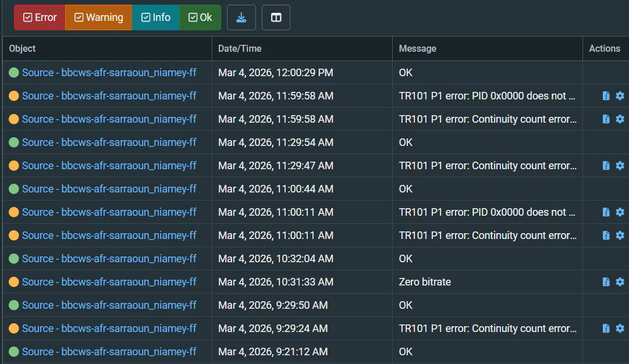Open settings gear for 11:59:58 AM Continuity count row
The height and width of the screenshot is (364, 629).
pos(620,119)
